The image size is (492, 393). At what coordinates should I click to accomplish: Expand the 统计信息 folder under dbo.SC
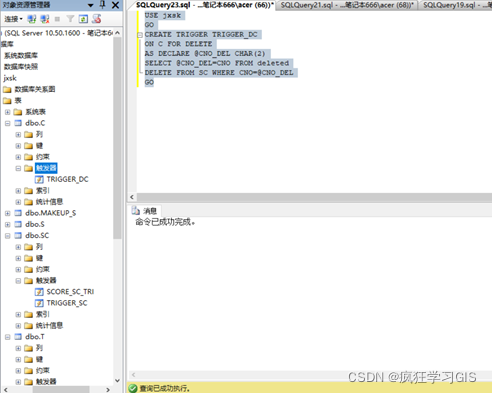coord(18,326)
